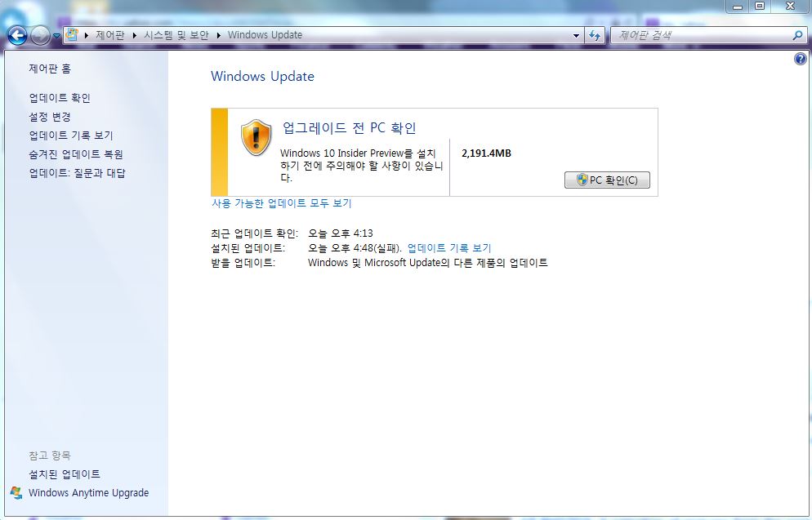
Task: Open 숨겨진 업데이트 복원 link
Action: pos(76,154)
